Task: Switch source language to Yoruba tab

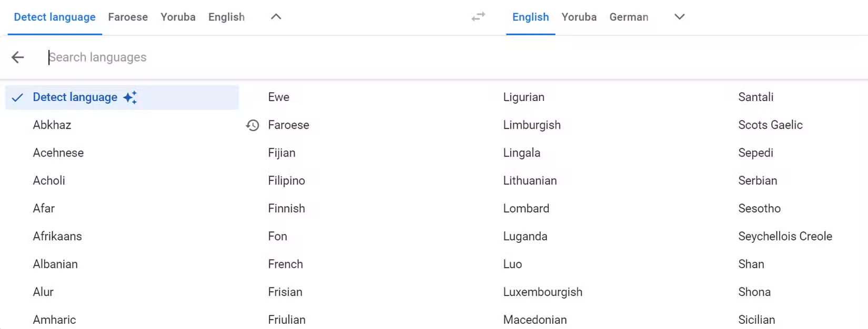Action: point(178,17)
